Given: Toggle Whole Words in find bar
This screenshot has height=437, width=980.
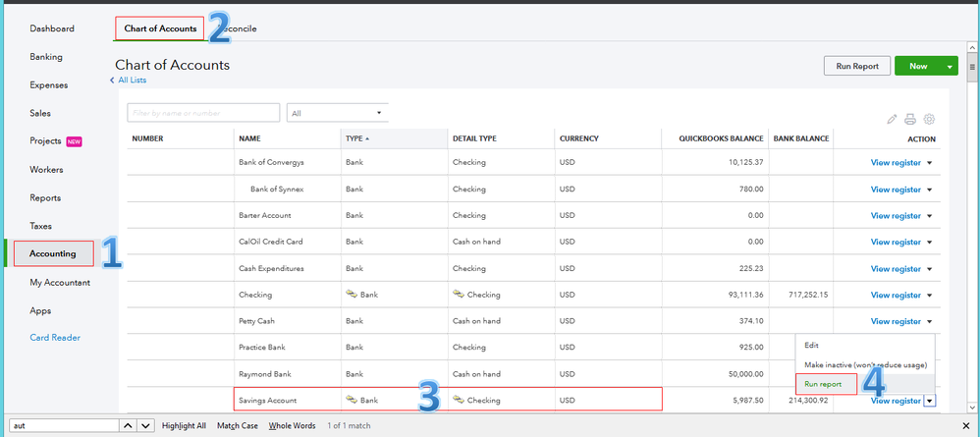Looking at the screenshot, I should (292, 426).
